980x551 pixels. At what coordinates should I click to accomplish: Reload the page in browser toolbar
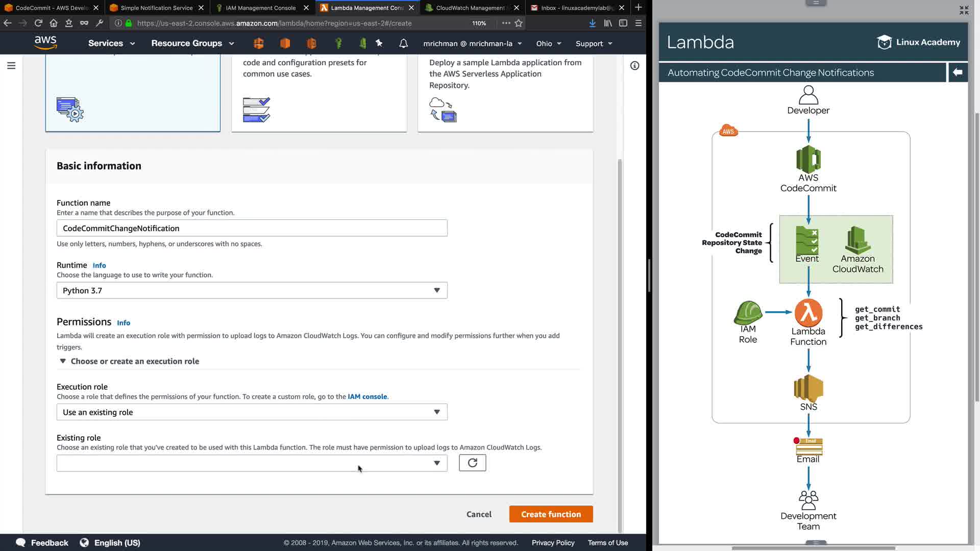(x=38, y=23)
